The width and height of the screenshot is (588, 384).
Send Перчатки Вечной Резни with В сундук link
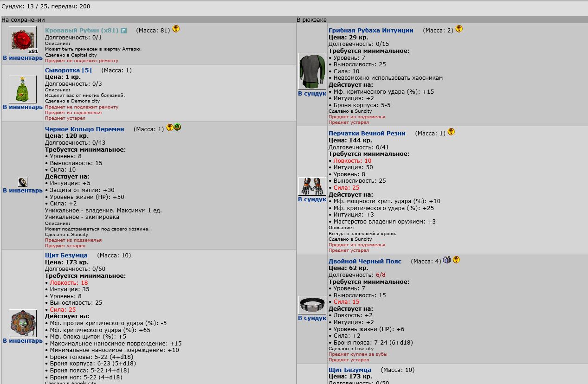pos(312,199)
